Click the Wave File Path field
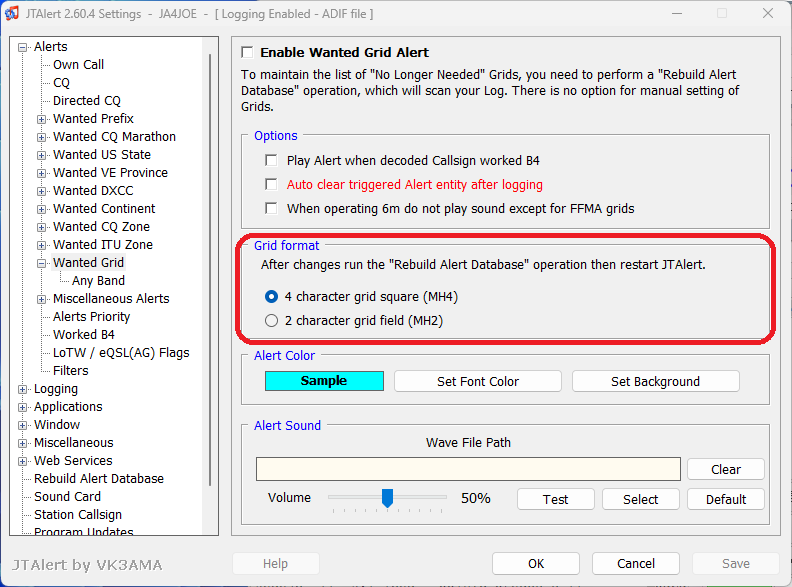This screenshot has height=587, width=792. tap(468, 469)
